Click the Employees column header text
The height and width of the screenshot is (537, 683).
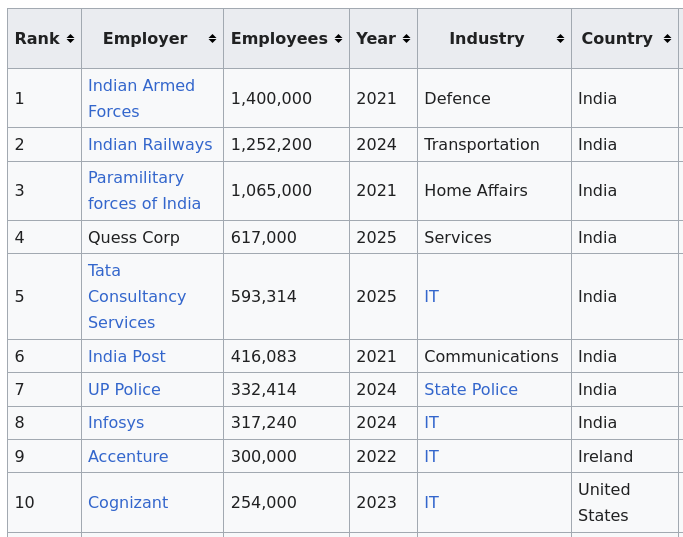pyautogui.click(x=279, y=39)
